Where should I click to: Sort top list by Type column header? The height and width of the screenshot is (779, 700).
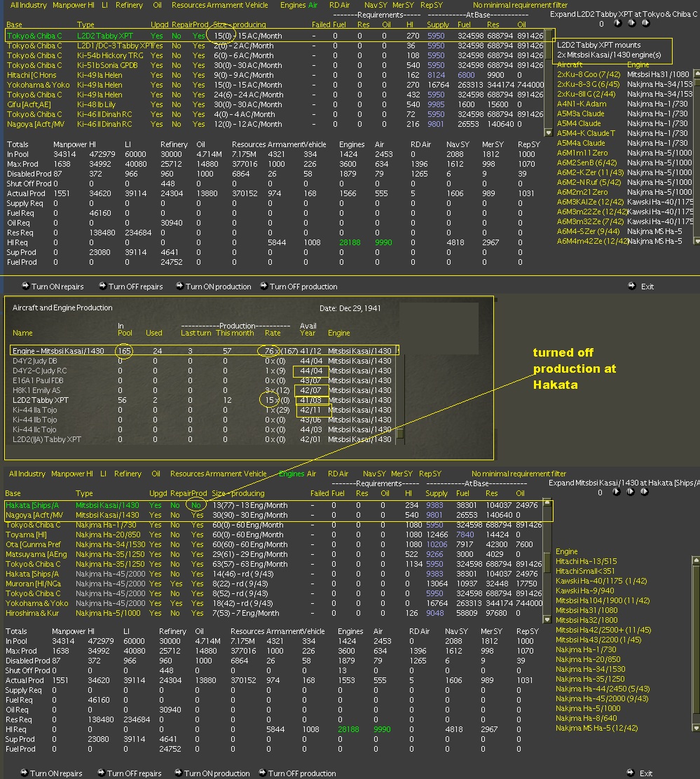[85, 25]
